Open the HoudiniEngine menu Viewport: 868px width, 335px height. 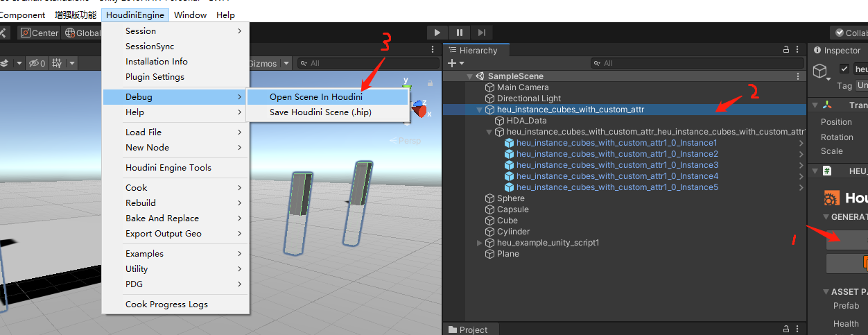click(x=135, y=15)
